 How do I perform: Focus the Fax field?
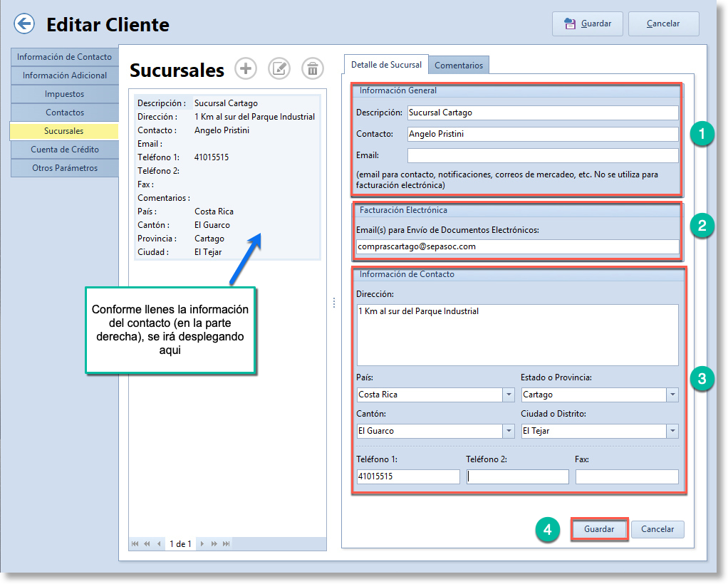[628, 476]
